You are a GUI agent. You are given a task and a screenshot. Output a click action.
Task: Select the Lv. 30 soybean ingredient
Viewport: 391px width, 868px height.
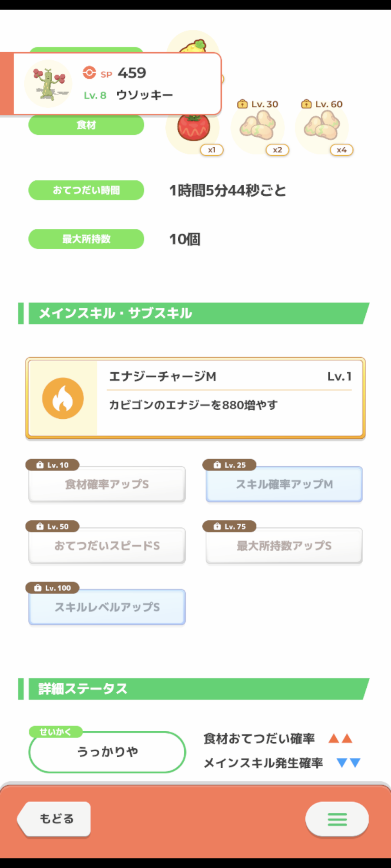coord(258,126)
